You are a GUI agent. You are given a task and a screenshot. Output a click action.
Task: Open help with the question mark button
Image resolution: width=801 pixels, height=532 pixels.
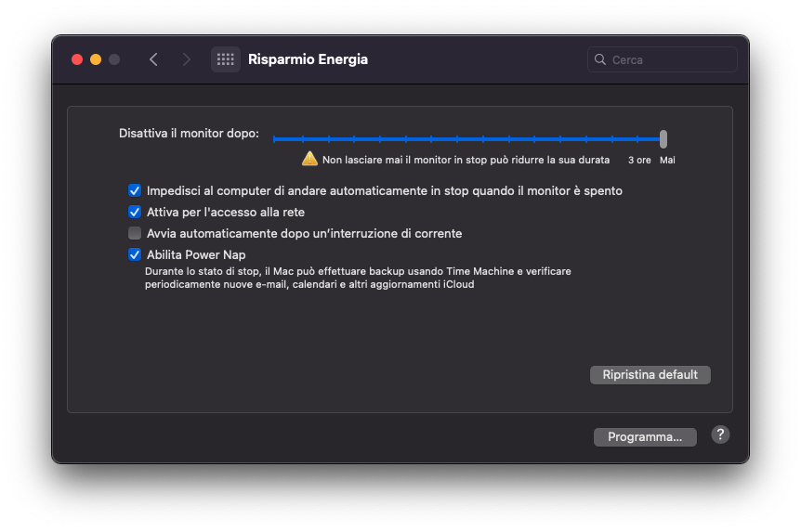(x=720, y=435)
